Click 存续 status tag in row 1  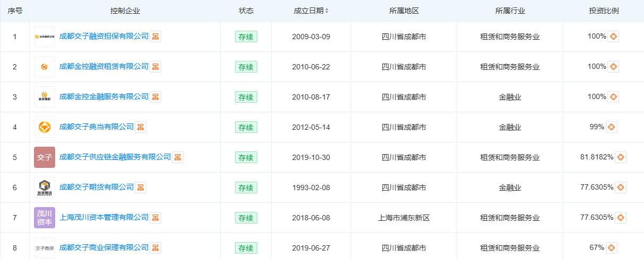point(246,37)
